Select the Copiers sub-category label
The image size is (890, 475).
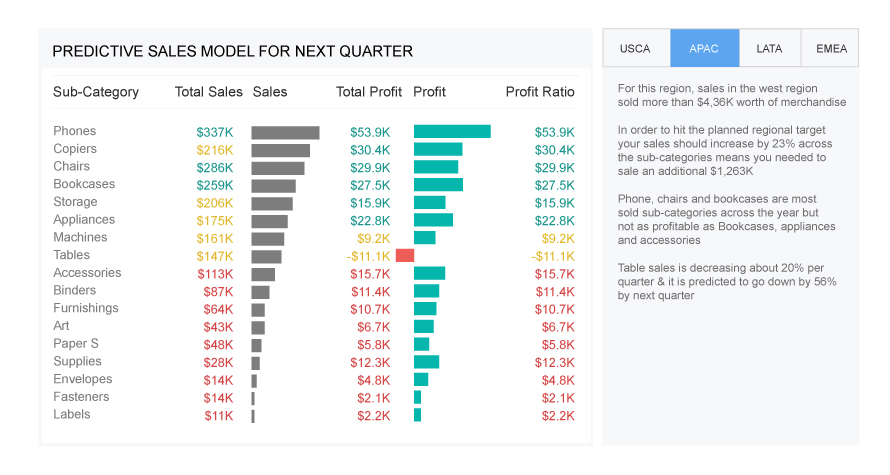pyautogui.click(x=75, y=149)
